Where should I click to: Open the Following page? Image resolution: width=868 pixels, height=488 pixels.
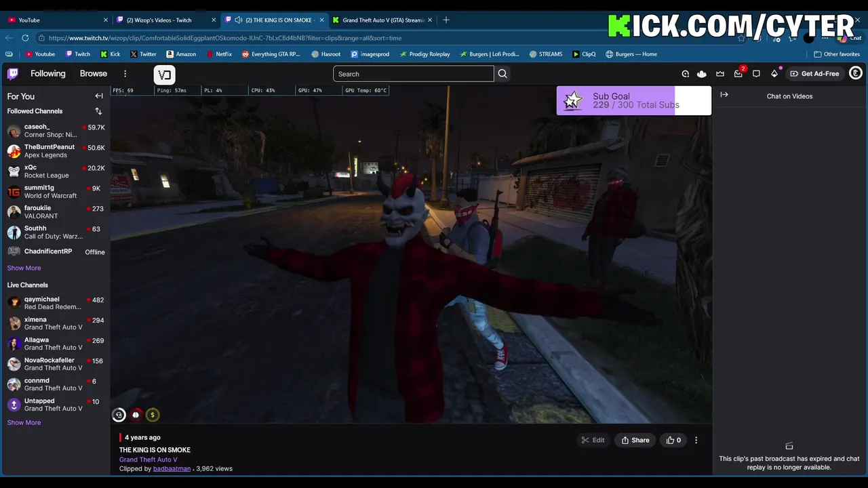48,74
